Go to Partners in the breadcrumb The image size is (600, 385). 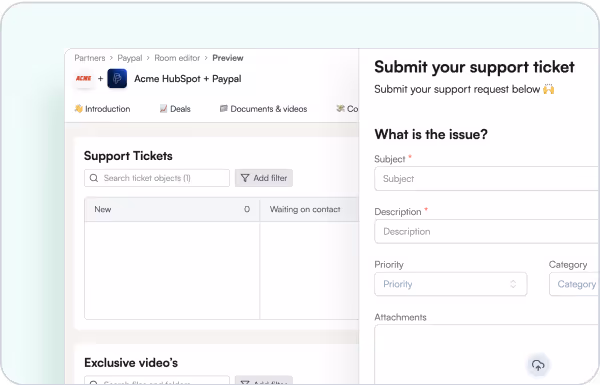coord(90,58)
